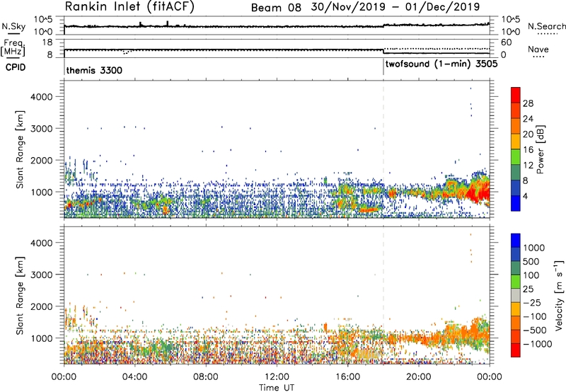Click the "1000" tick on the velocity panel axis
566x392 pixels.
42,338
